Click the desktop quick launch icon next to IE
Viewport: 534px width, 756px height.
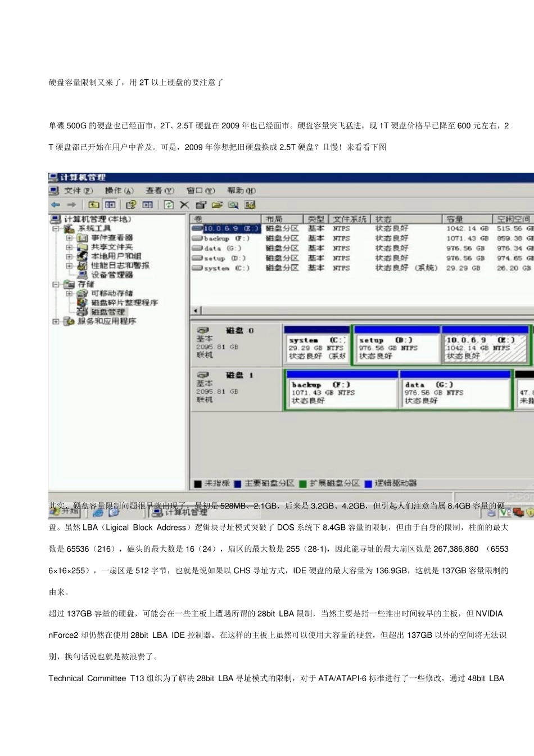click(x=114, y=512)
